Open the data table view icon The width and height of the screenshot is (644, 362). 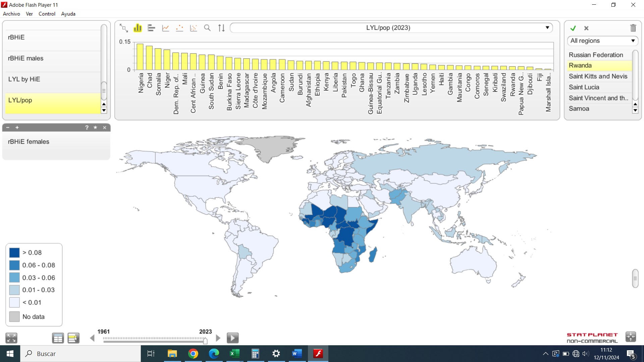[x=58, y=338]
